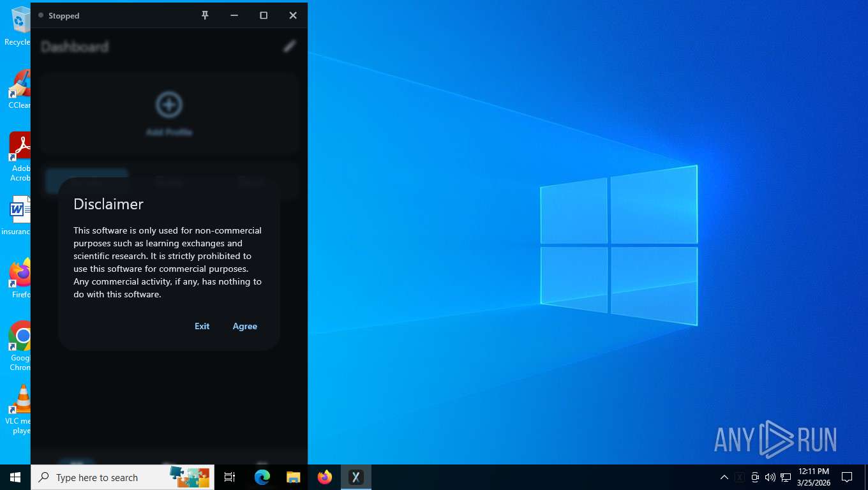The image size is (868, 490).
Task: Click Agree in the Disclaimer dialog
Action: [244, 326]
